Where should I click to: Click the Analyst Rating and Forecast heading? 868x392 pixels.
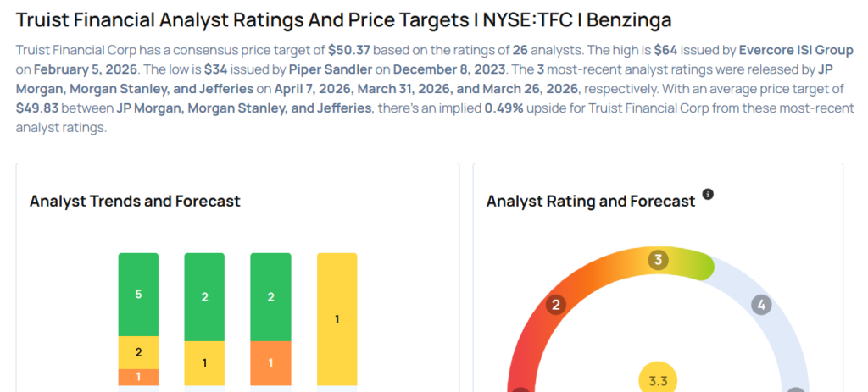[x=591, y=202]
